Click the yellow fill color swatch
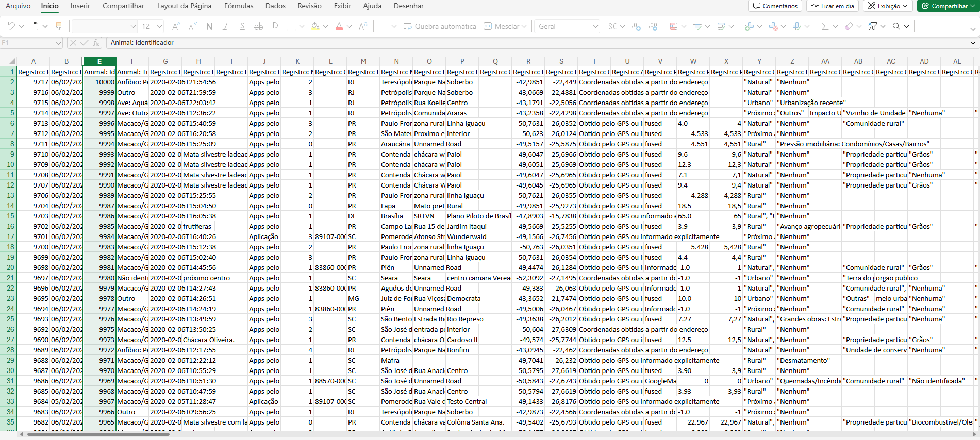This screenshot has width=980, height=440. click(x=315, y=26)
